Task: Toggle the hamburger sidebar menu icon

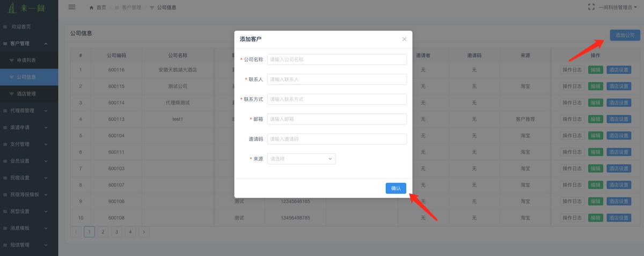Action: point(72,7)
